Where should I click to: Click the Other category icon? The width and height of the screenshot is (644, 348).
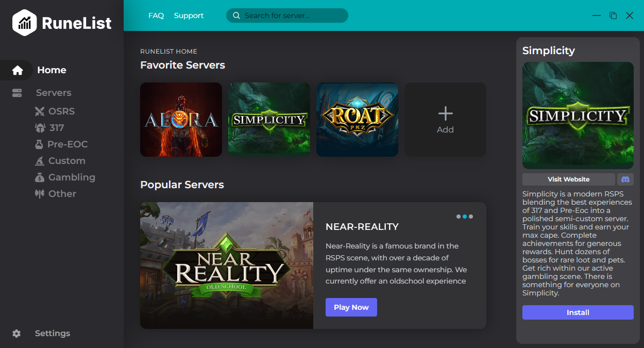[40, 194]
